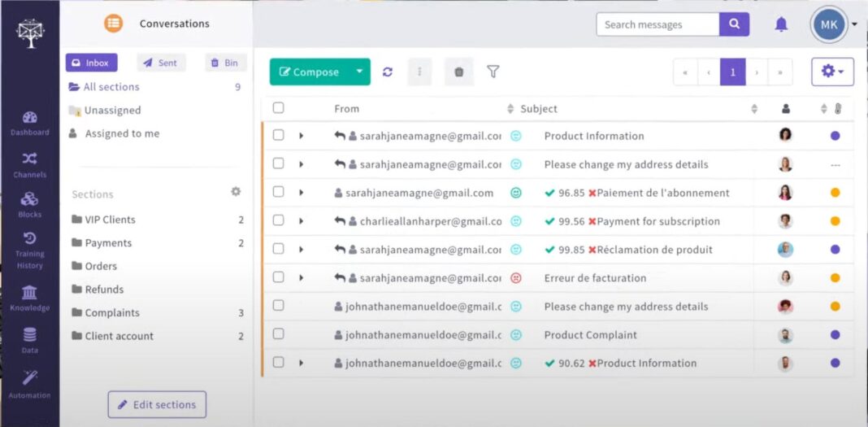Click the notification bell icon
The width and height of the screenshot is (868, 427).
[781, 24]
